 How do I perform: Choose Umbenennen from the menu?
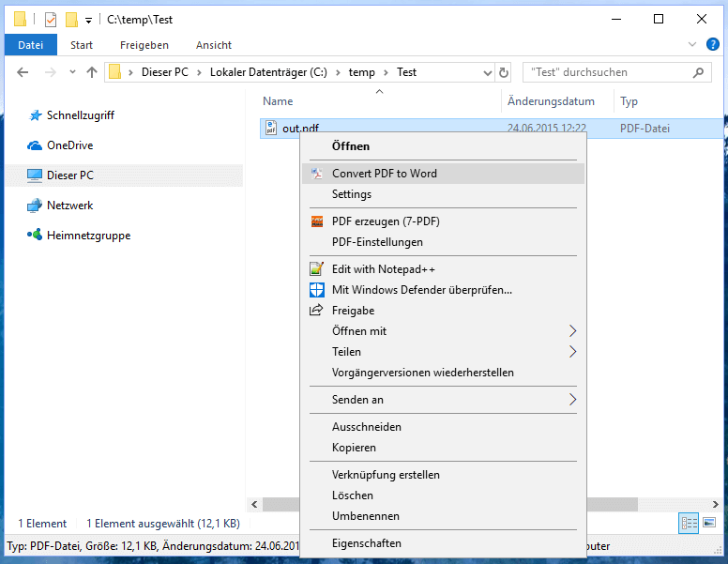[443, 516]
